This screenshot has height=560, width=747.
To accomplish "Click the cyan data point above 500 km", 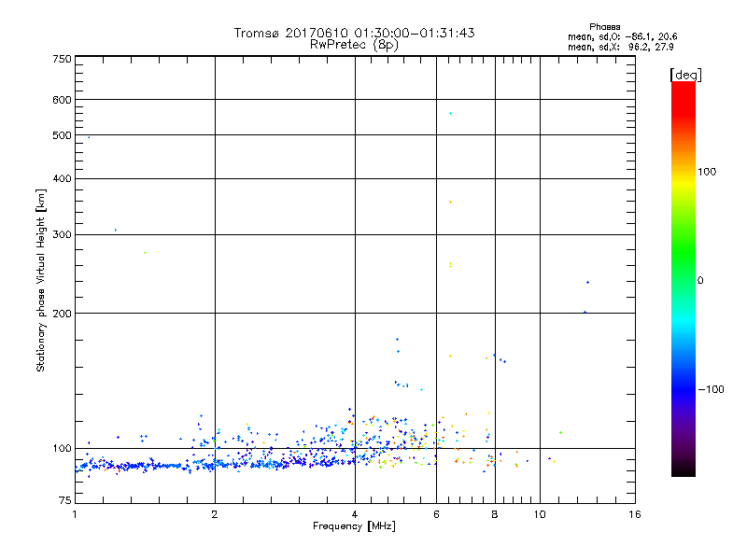I will point(450,114).
